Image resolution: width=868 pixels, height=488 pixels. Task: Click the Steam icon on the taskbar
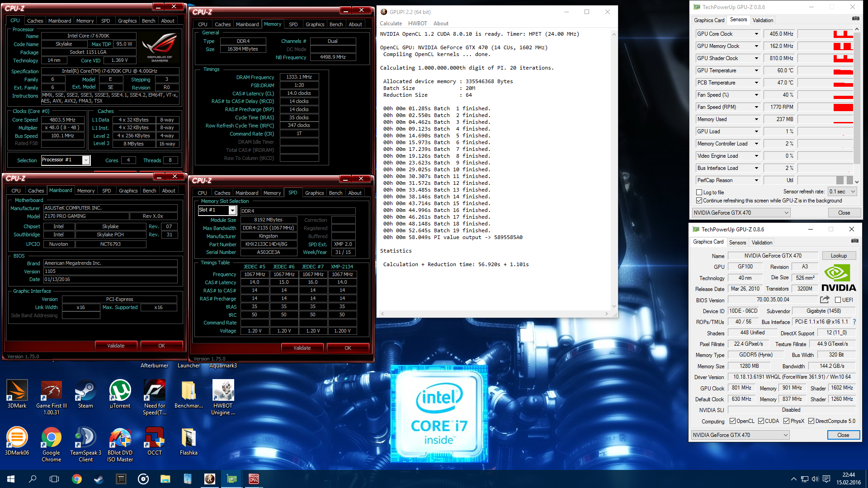[x=99, y=479]
